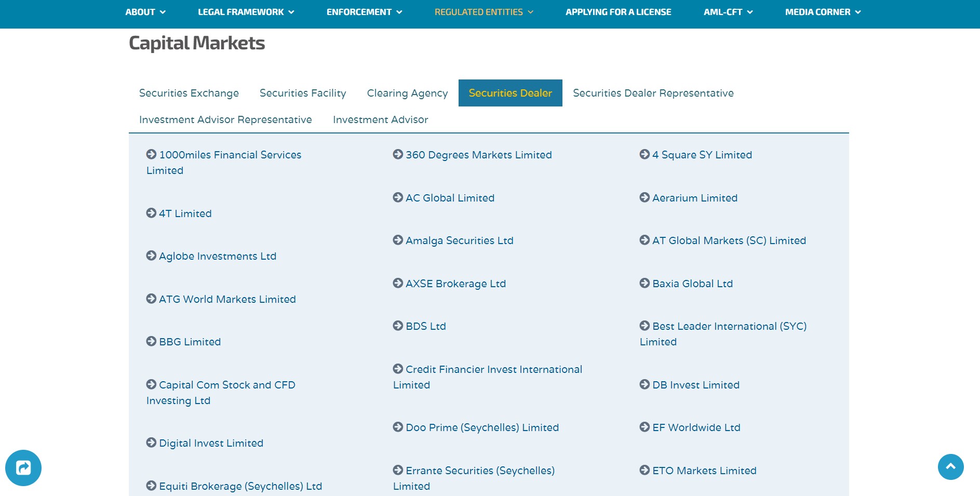Click arrow icon beside EF Worldwide Ltd

pos(645,427)
